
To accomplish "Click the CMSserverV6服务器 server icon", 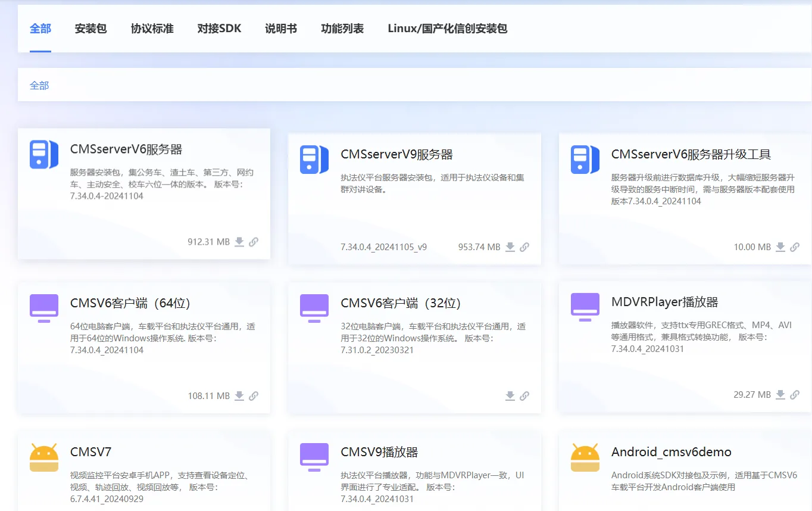I will [44, 154].
